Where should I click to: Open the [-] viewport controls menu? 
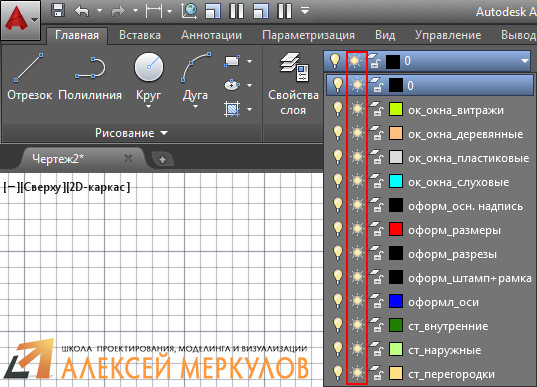coord(11,187)
